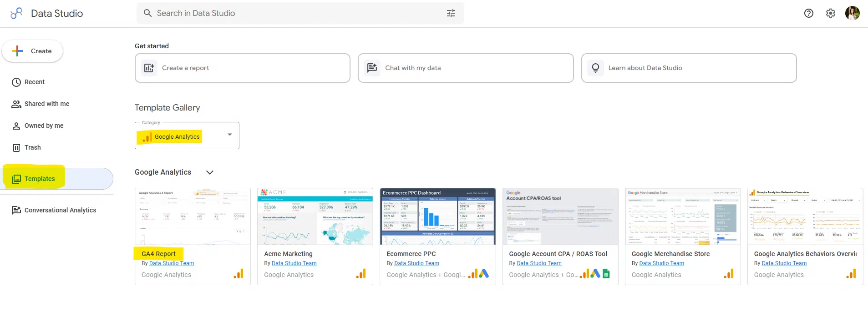This screenshot has height=317, width=868.
Task: Click the Template Gallery heading
Action: 168,108
